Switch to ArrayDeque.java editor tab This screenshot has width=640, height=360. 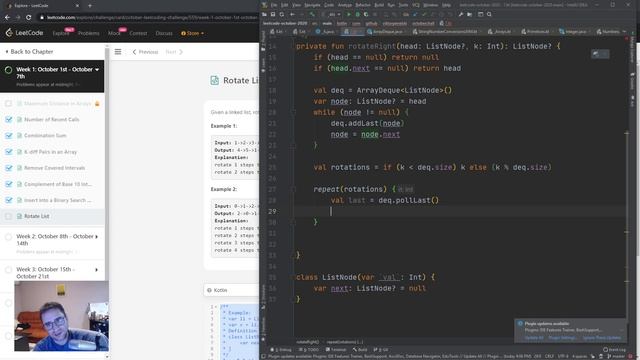click(386, 31)
